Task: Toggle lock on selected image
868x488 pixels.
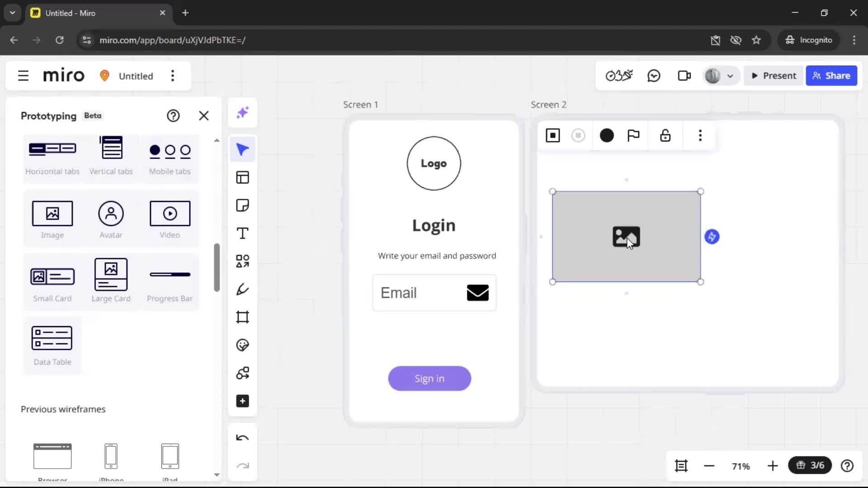Action: point(665,136)
